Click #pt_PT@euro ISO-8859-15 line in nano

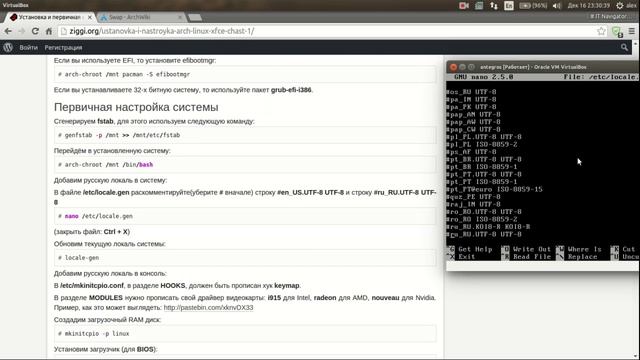point(494,189)
